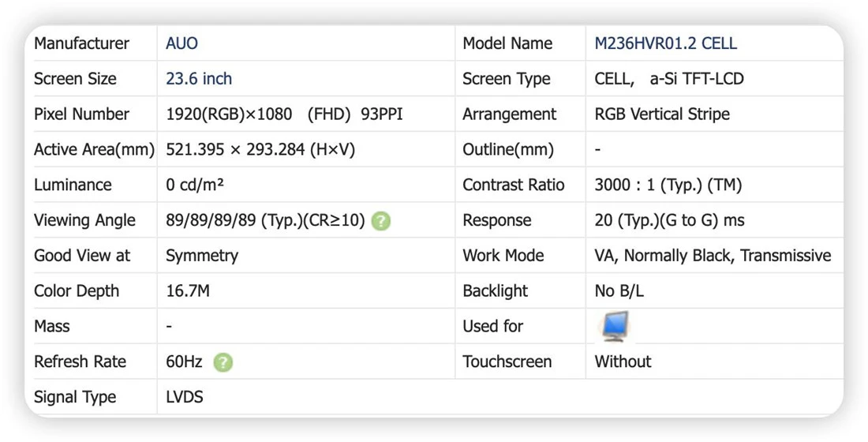Click the 0 cd/m² luminance value
Screen dimensions: 868x442
coord(195,185)
